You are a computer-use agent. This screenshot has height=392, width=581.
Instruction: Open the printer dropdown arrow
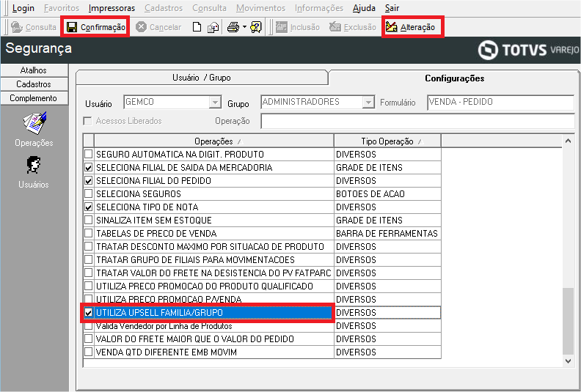[x=244, y=27]
